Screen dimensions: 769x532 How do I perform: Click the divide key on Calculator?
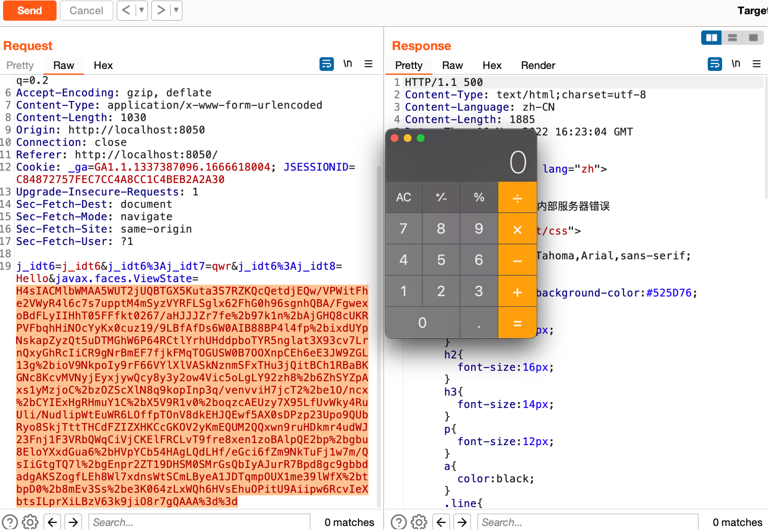pyautogui.click(x=518, y=198)
